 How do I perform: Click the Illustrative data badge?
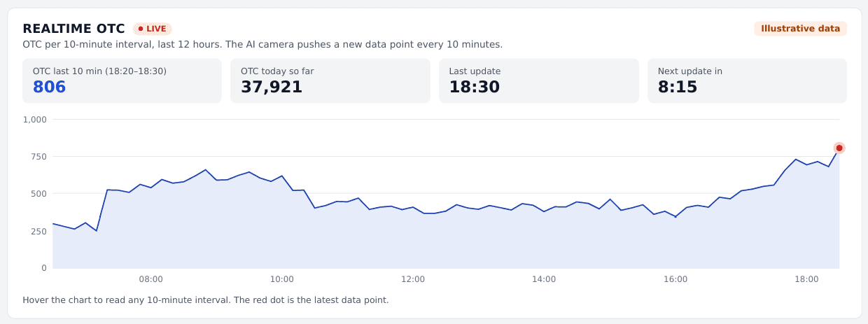point(800,29)
